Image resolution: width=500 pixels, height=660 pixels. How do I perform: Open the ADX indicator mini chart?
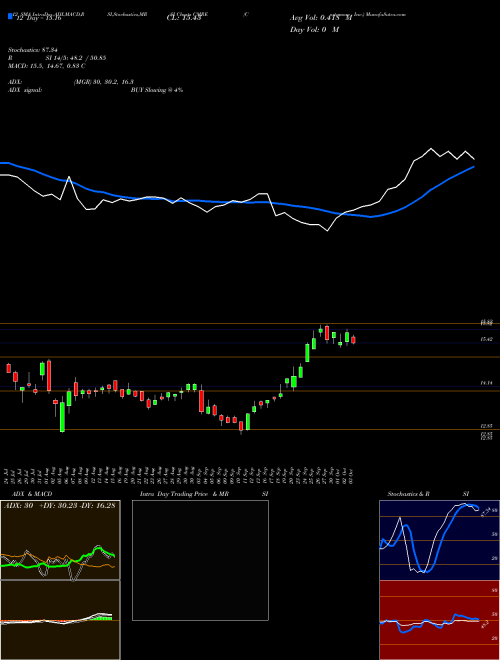60,540
